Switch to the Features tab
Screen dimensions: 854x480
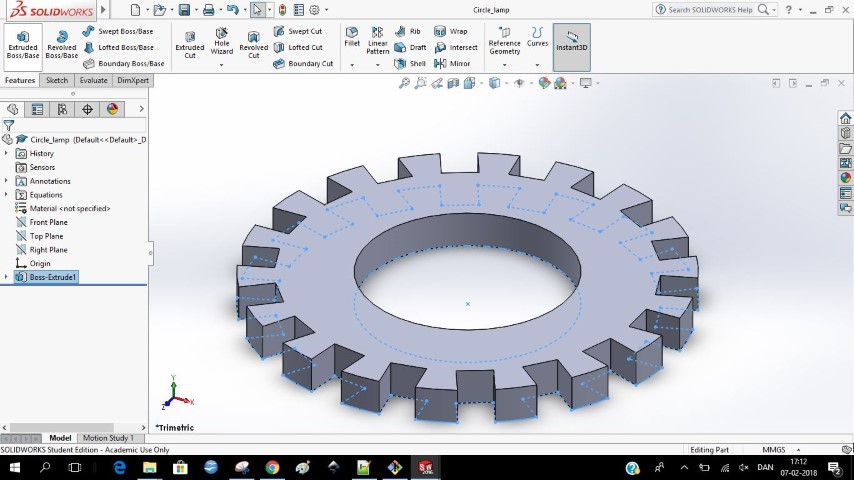[x=20, y=80]
